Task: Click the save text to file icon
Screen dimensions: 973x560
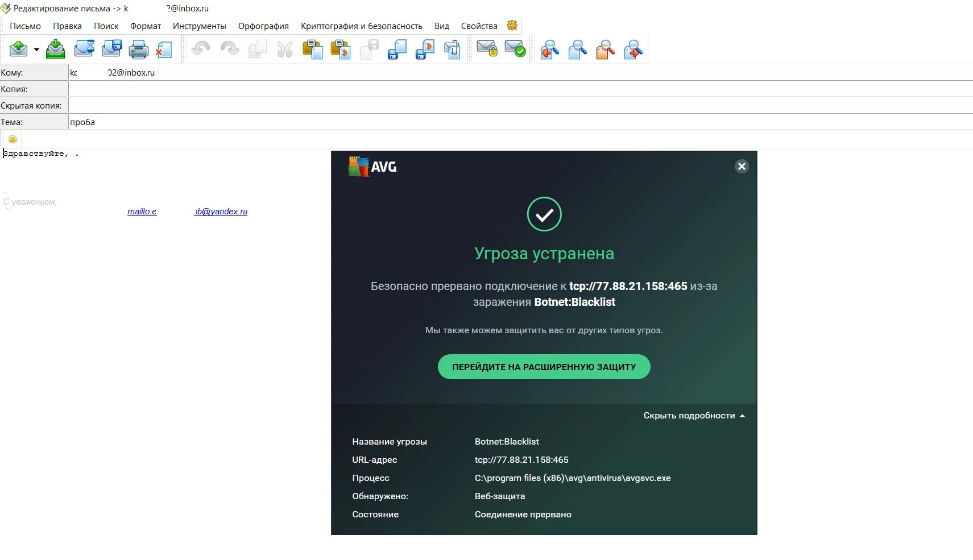Action: click(x=397, y=49)
